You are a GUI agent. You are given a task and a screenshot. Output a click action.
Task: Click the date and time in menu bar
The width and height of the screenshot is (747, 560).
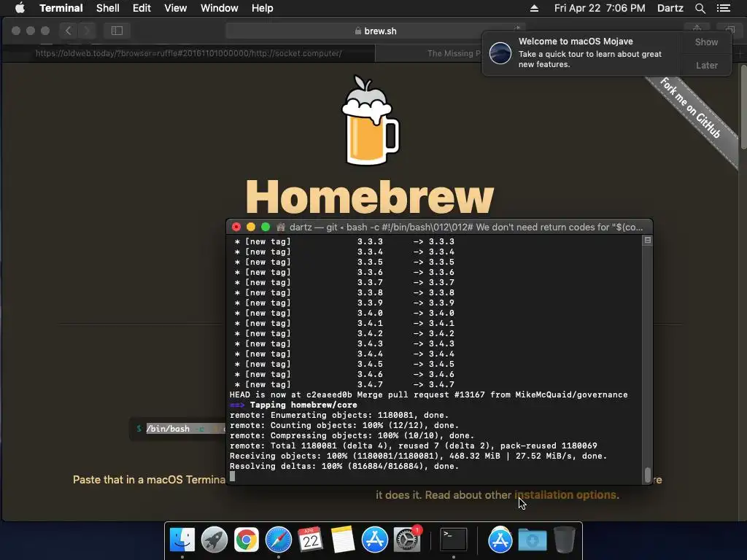(600, 8)
